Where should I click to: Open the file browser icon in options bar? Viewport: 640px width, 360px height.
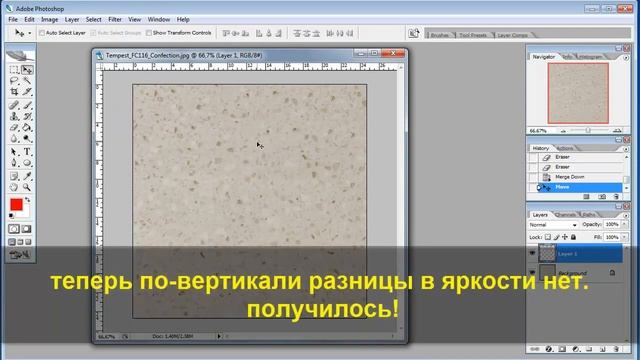(413, 33)
